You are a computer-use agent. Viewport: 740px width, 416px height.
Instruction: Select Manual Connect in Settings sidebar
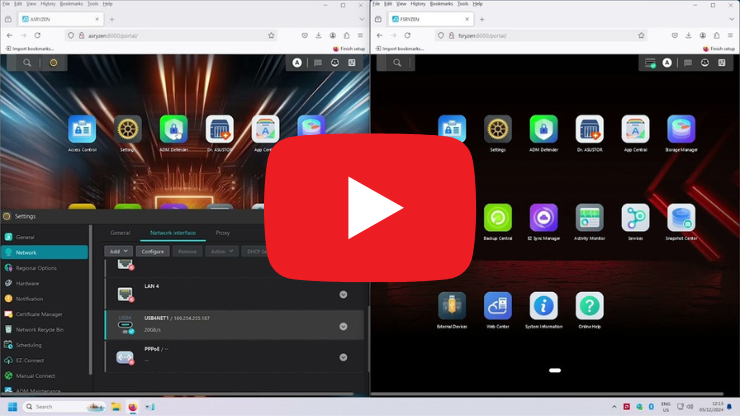pos(44,376)
